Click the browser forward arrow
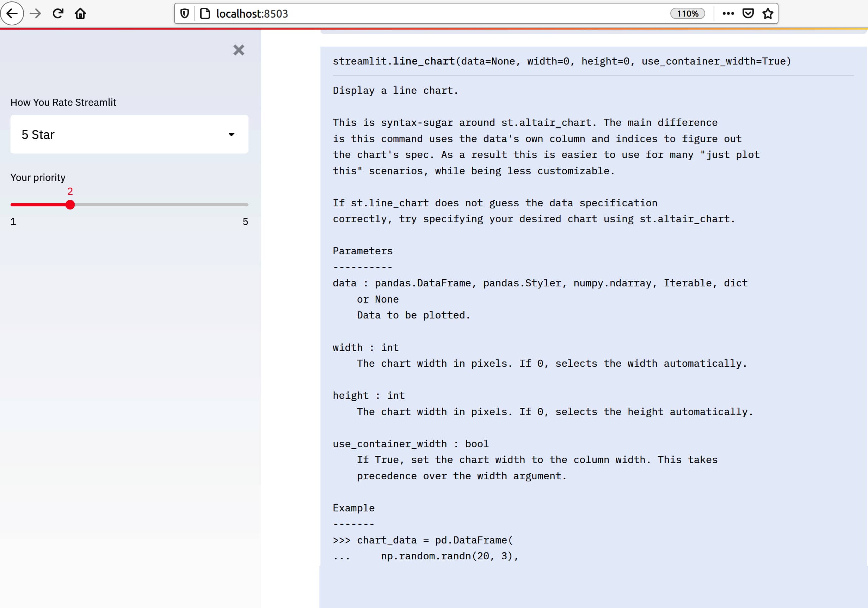Image resolution: width=868 pixels, height=608 pixels. (x=35, y=14)
